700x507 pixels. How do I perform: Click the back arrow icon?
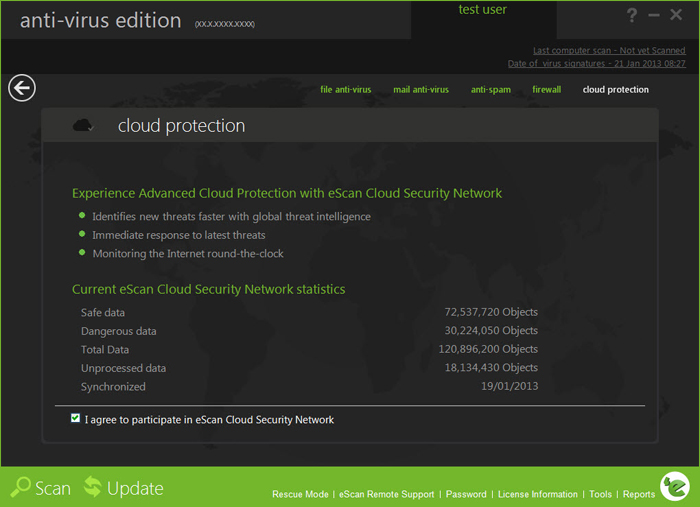pos(21,88)
